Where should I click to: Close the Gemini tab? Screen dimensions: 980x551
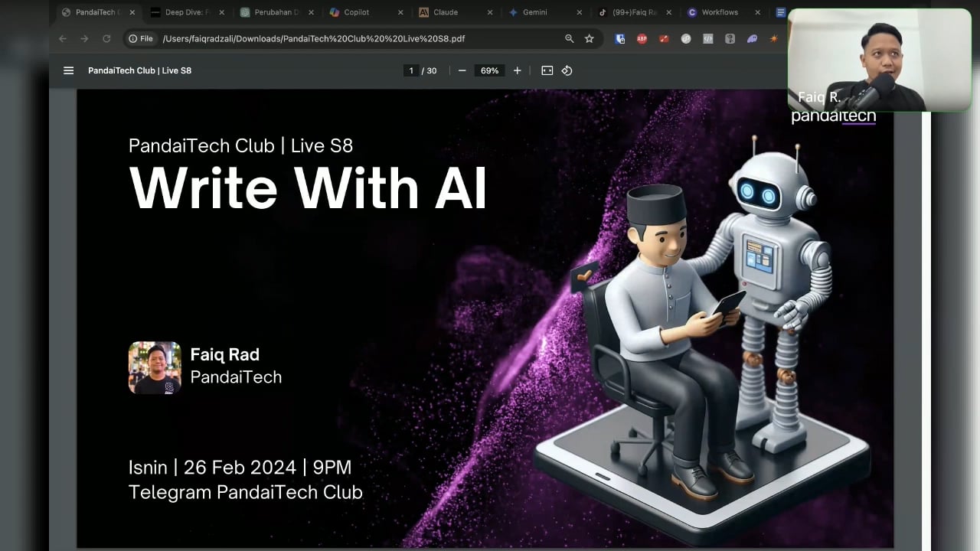[x=580, y=12]
